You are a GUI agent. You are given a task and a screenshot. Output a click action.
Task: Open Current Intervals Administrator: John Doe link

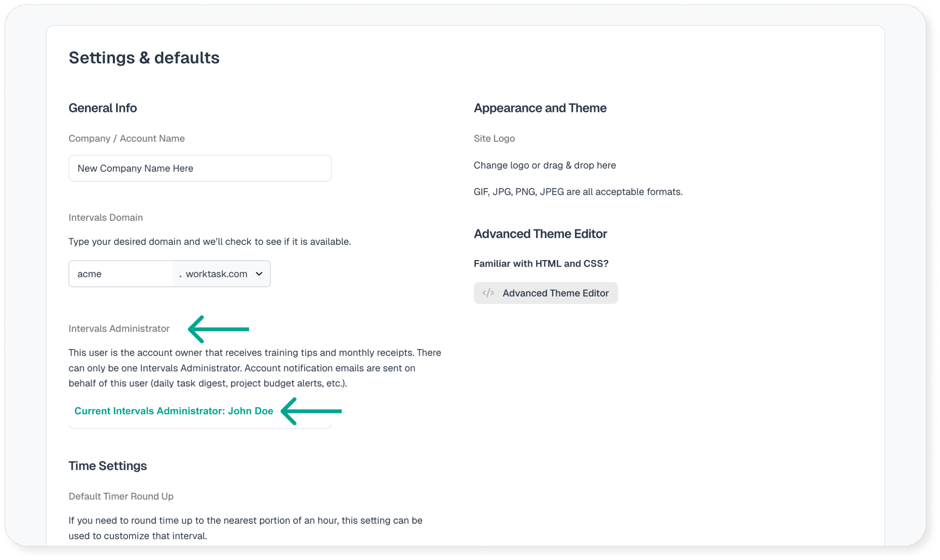[174, 411]
